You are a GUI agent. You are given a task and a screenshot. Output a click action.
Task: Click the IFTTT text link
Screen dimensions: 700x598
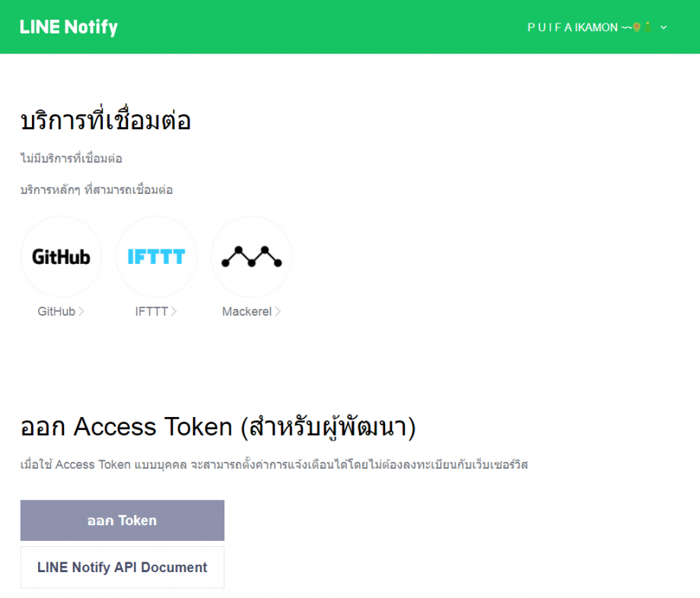151,311
